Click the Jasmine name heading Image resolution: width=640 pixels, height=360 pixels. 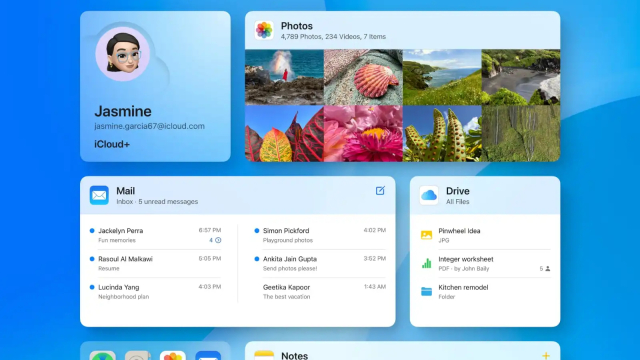(123, 111)
